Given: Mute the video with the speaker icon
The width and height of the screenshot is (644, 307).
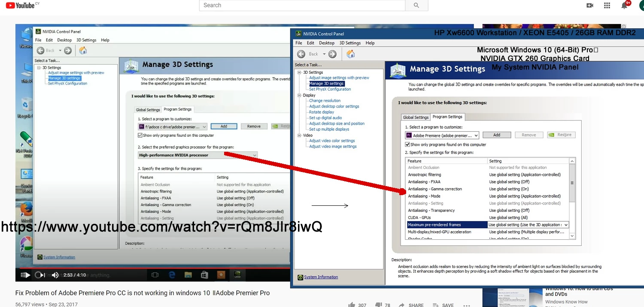Looking at the screenshot, I should 55,275.
